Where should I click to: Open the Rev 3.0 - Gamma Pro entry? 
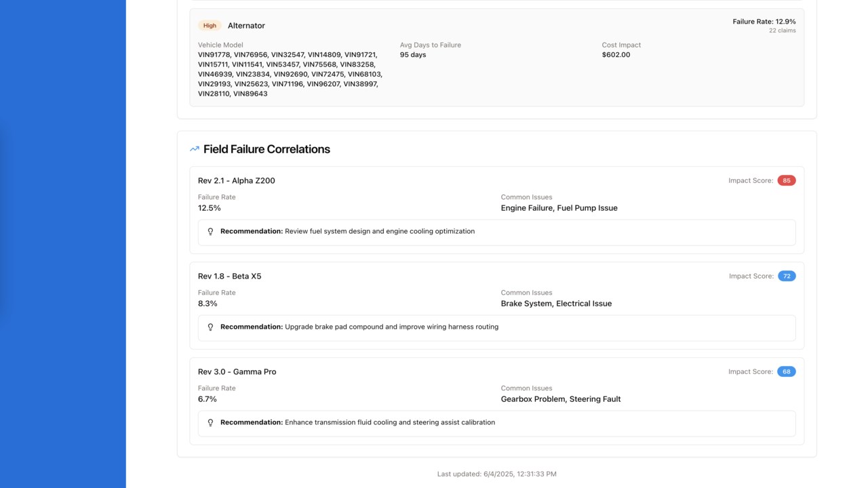[237, 372]
